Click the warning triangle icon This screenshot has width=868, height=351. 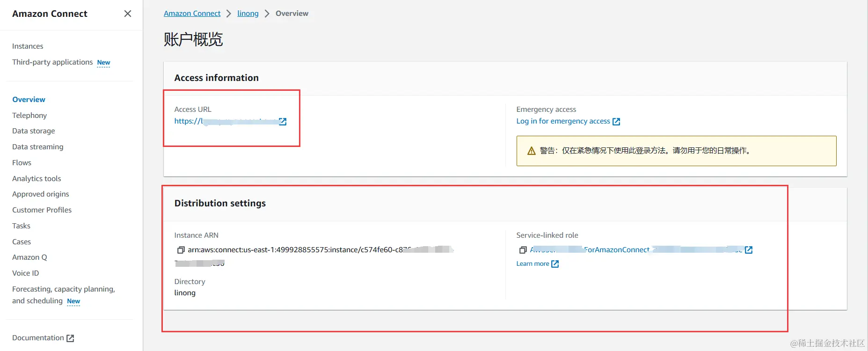click(531, 151)
